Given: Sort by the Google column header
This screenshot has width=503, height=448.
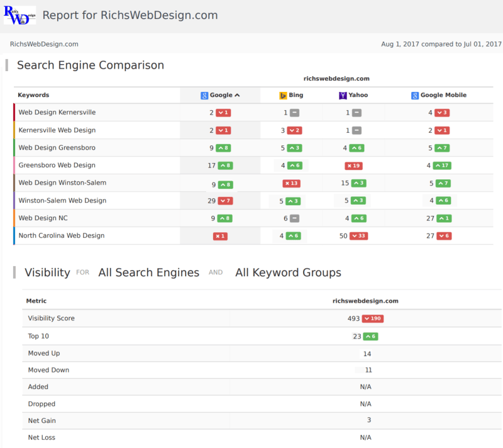Looking at the screenshot, I should pos(220,95).
